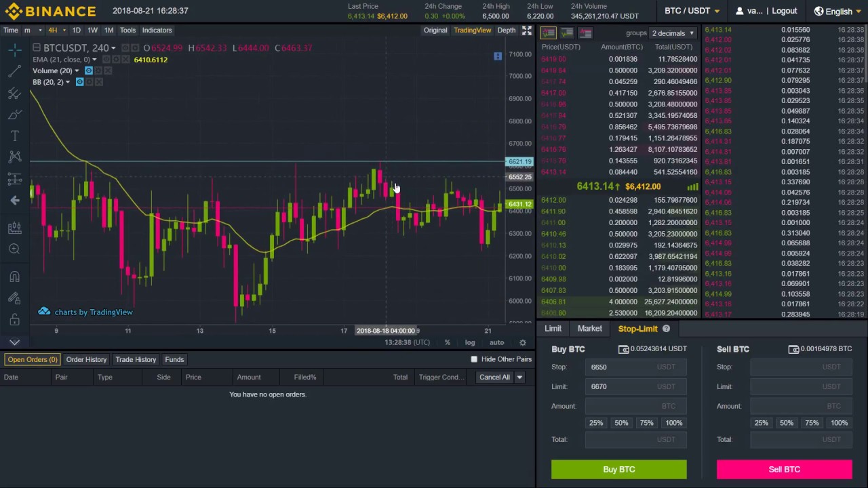Click the Buy BTC button
The image size is (868, 488).
618,469
